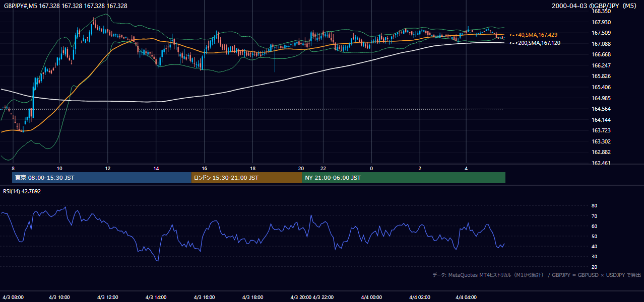The height and width of the screenshot is (302, 644).
Task: Click the 4/3 10:00 date label
Action: pos(59,297)
